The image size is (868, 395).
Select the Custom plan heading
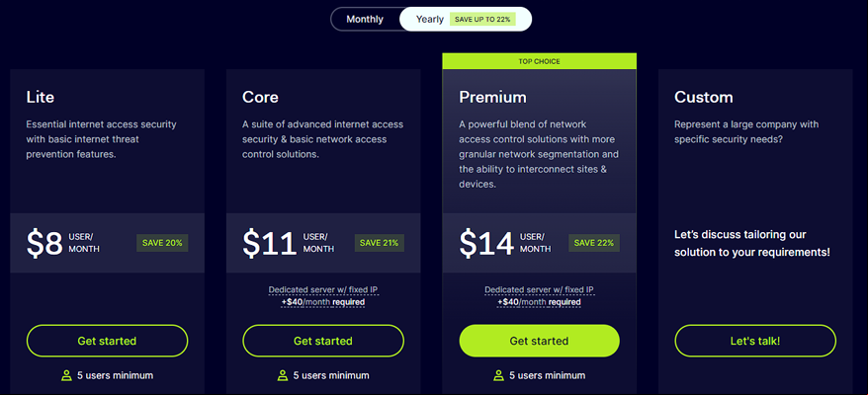click(x=704, y=98)
